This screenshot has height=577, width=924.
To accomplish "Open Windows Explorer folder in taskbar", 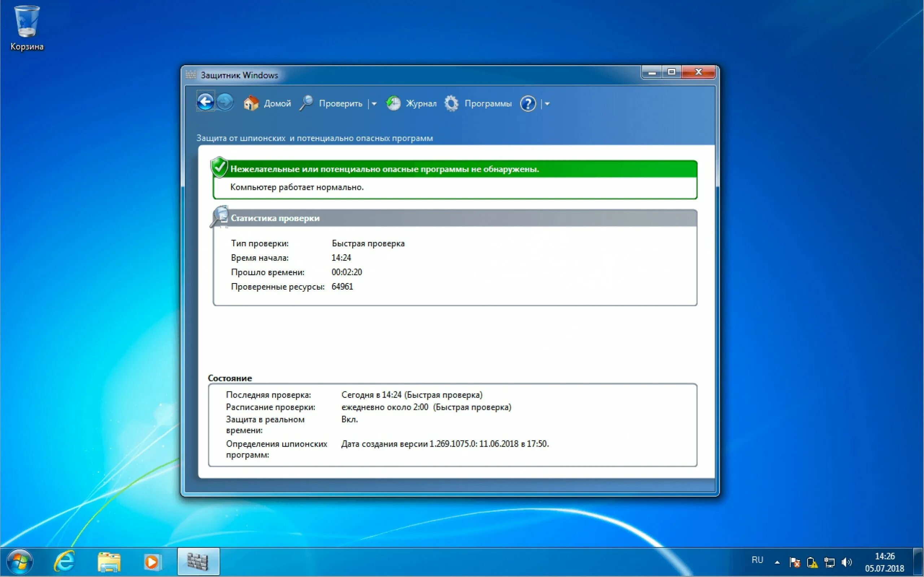I will pyautogui.click(x=109, y=562).
